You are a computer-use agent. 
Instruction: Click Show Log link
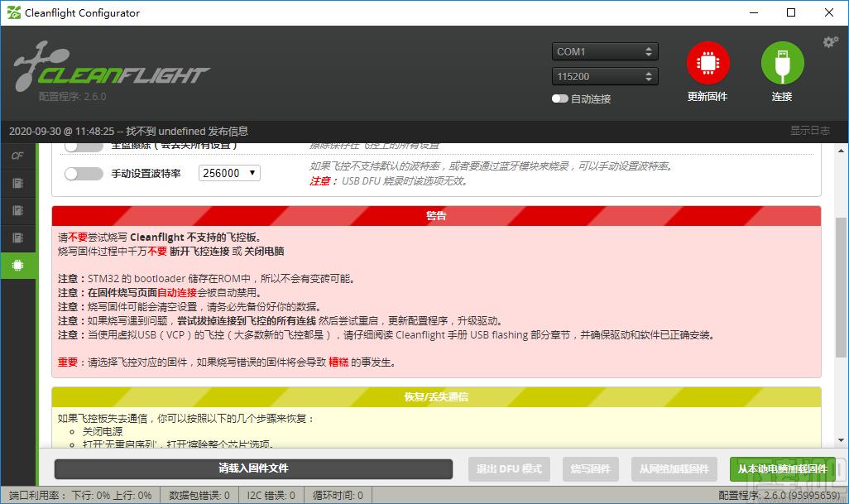[809, 131]
